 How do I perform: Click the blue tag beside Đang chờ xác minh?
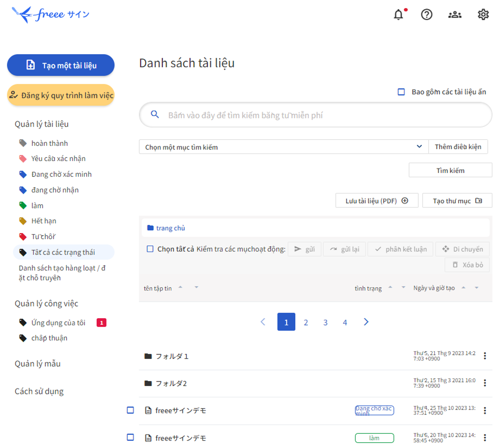tap(23, 174)
